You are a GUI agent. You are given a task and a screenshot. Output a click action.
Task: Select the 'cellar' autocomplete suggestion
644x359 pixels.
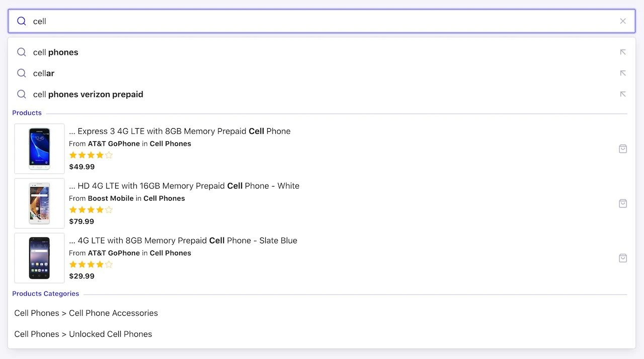point(43,73)
